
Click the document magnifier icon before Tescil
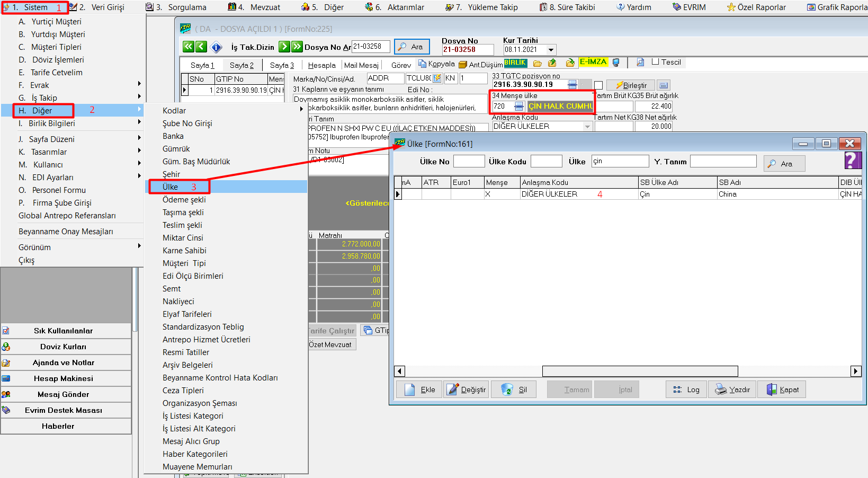click(640, 62)
